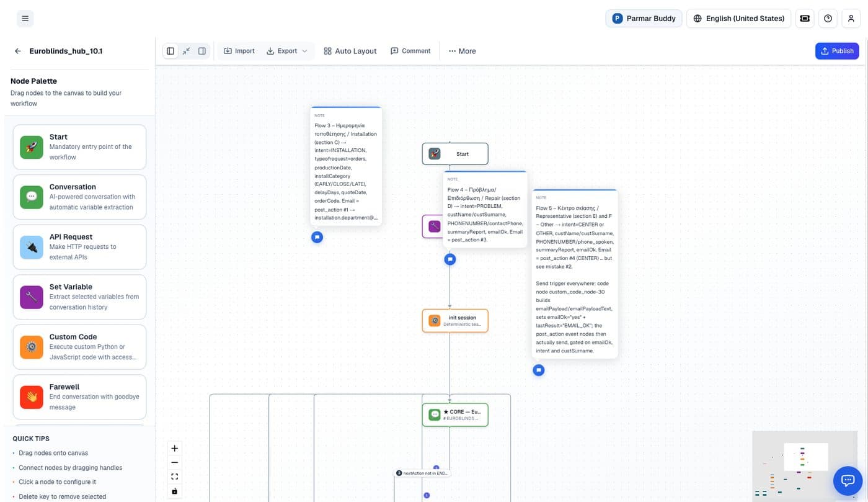
Task: Click the 'nextAction not in END' edge label
Action: click(422, 473)
